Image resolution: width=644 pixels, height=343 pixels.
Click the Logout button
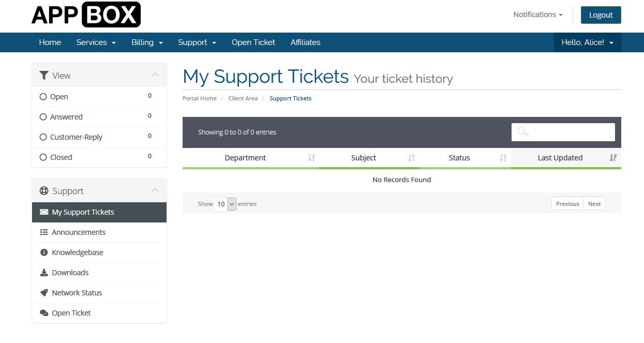[x=601, y=15]
